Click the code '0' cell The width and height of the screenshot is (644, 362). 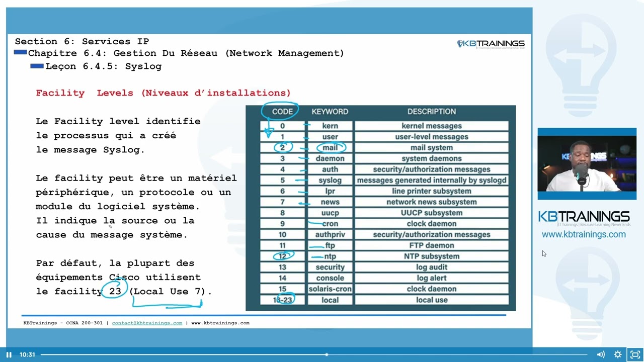point(282,126)
